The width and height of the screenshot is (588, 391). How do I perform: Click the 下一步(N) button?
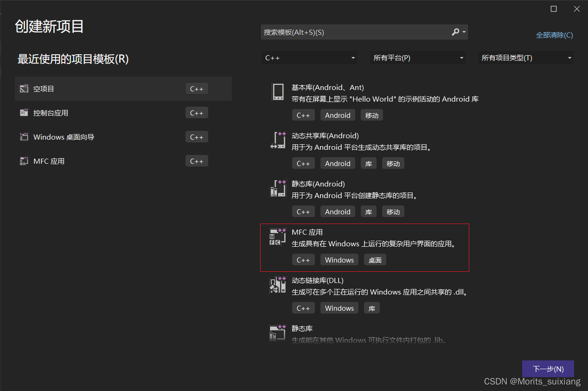click(x=548, y=368)
